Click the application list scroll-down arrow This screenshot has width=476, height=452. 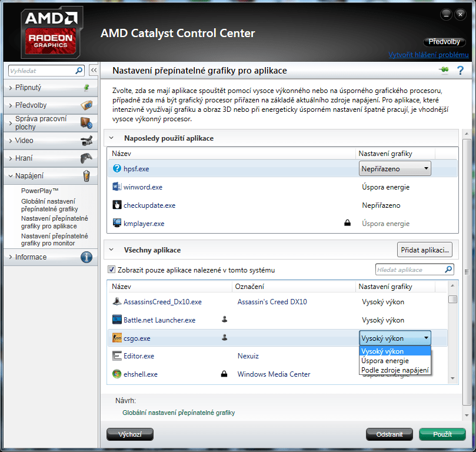tap(452, 378)
